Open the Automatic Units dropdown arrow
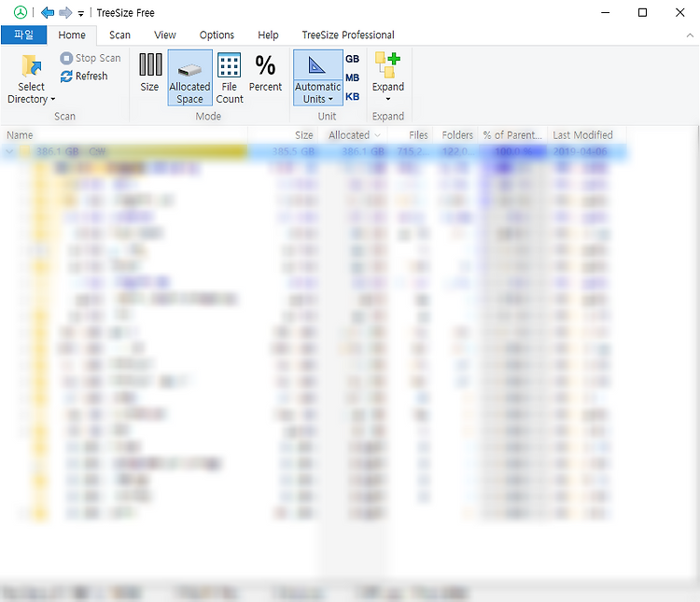The image size is (700, 602). click(330, 99)
